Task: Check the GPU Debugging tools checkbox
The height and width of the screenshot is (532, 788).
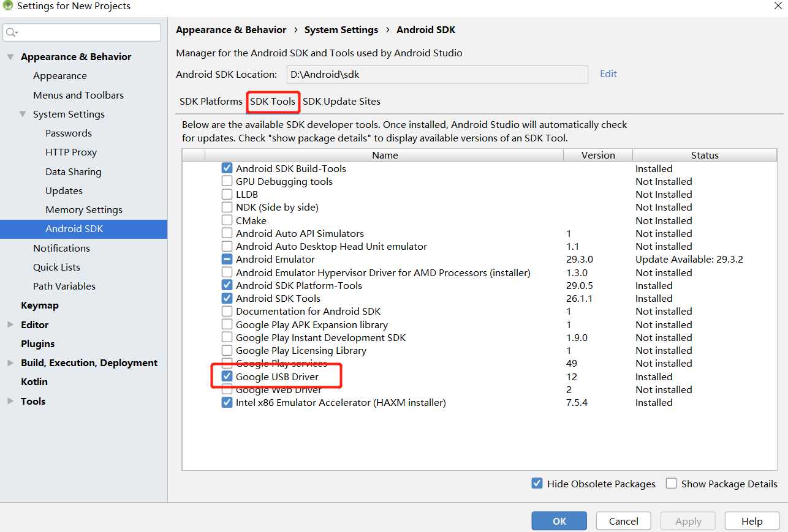Action: [x=227, y=181]
